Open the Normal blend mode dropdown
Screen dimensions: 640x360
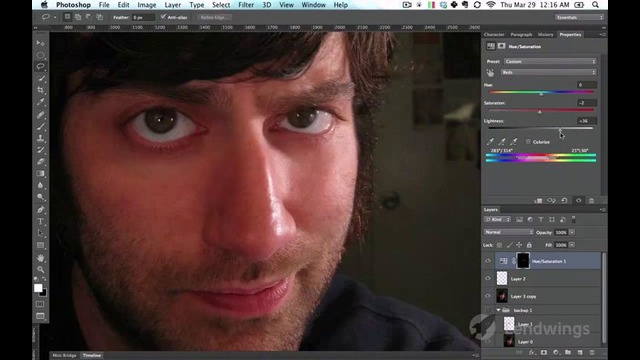[509, 232]
